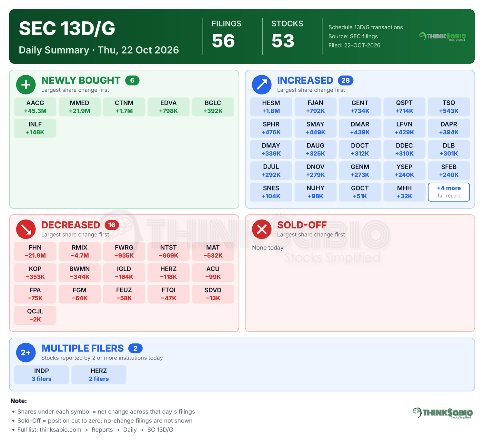Click the SDVD −13K tile
This screenshot has height=448, width=484.
pyautogui.click(x=213, y=294)
